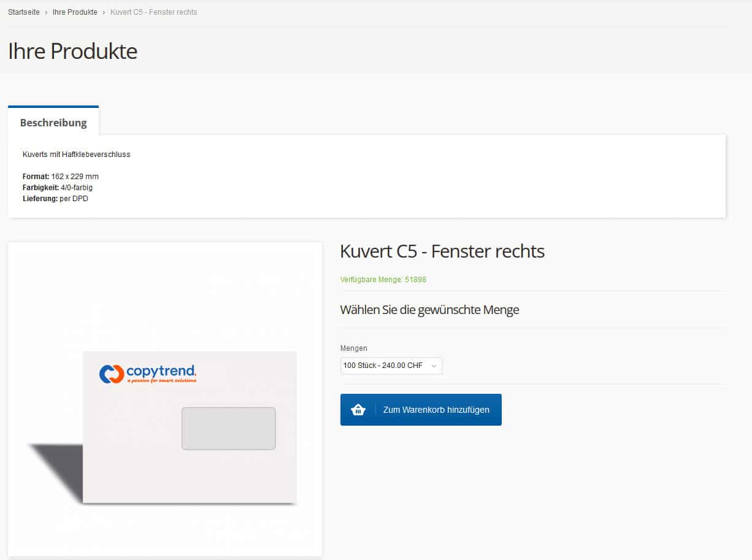
Task: Click the Mengen field label
Action: coord(353,348)
